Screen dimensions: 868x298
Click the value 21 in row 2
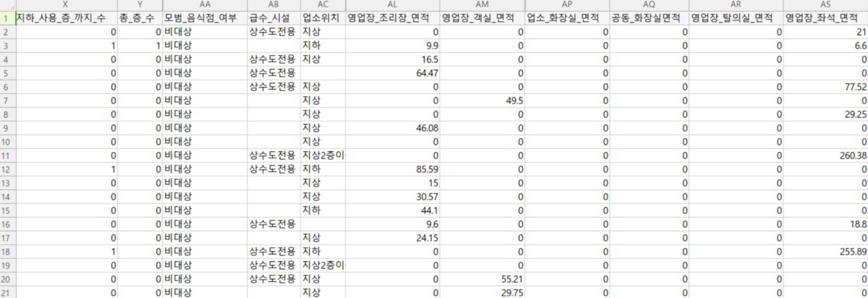[x=862, y=32]
